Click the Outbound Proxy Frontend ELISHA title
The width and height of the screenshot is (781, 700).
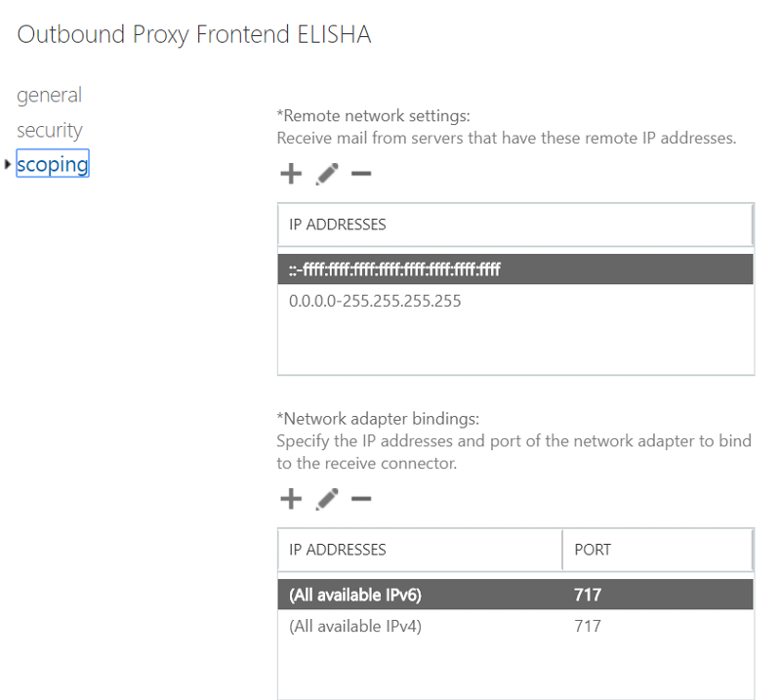point(193,34)
